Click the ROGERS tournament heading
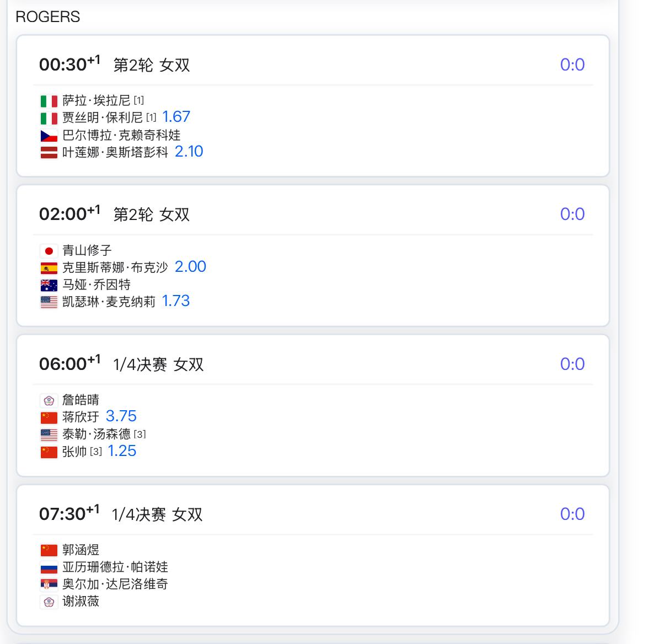 pos(48,17)
